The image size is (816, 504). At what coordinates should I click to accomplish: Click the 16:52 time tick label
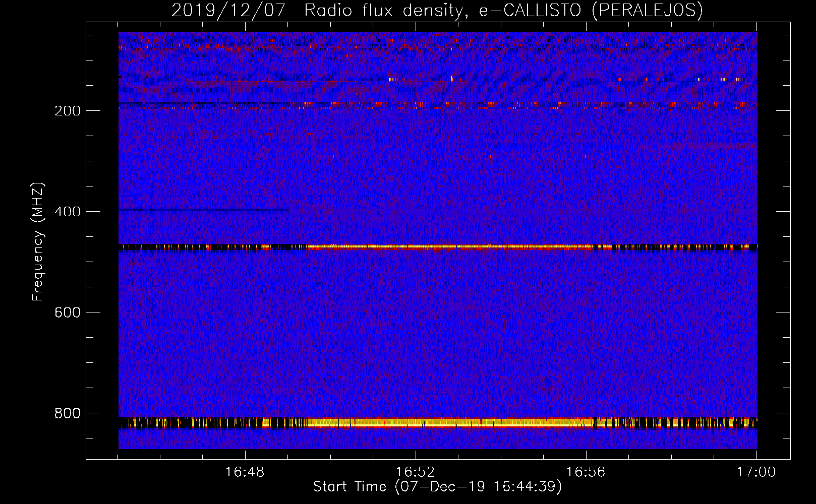click(415, 472)
